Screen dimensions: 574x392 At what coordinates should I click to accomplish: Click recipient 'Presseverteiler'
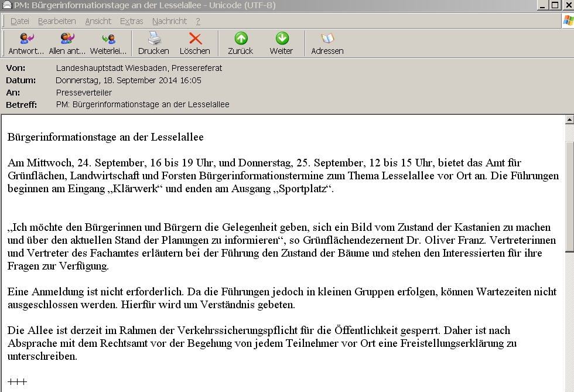coord(84,93)
